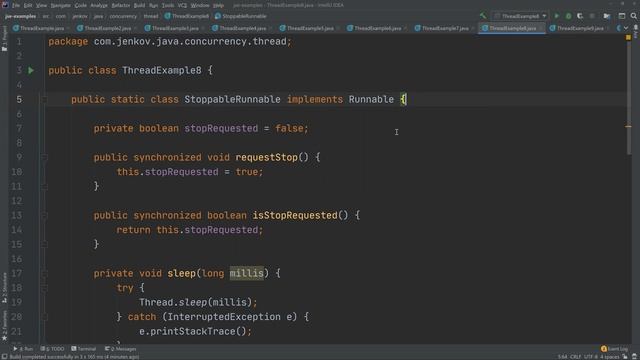
Task: Click the StoppableRunnable breadcrumb
Action: (x=241, y=16)
